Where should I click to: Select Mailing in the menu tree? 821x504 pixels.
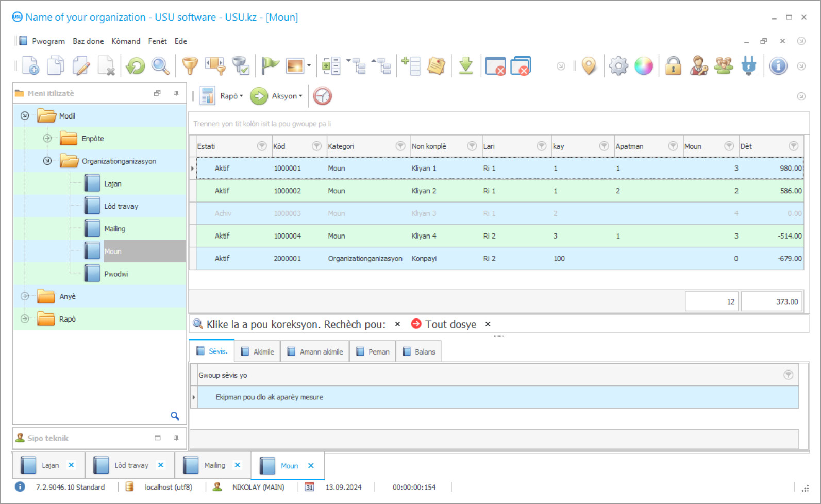pyautogui.click(x=114, y=229)
